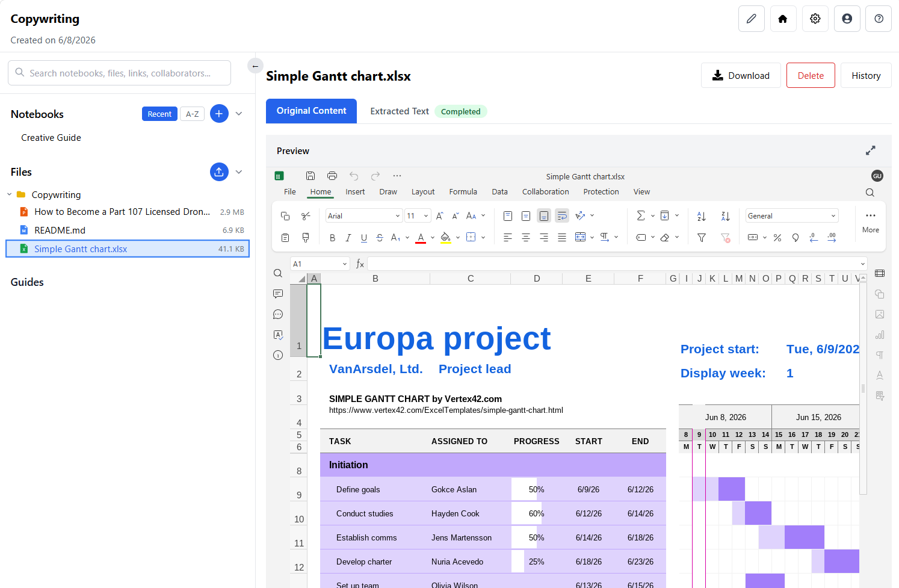Open borders dropdown arrow
Viewport: 899px width, 588px height.
tap(483, 238)
